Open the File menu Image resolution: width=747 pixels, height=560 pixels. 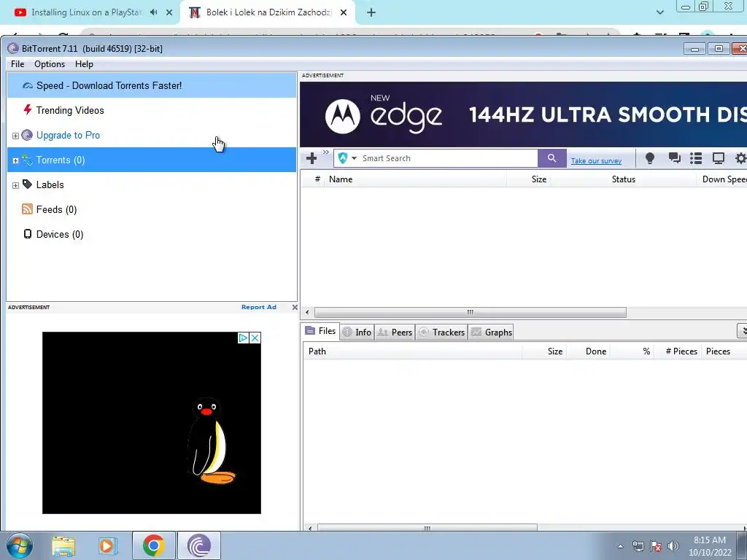point(18,64)
